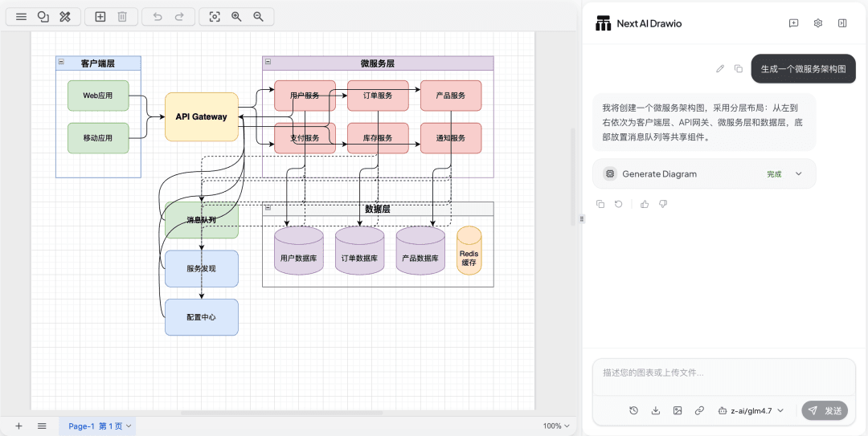868x436 pixels.
Task: Open the z-ai/glm4.7 model dropdown
Action: pyautogui.click(x=751, y=410)
